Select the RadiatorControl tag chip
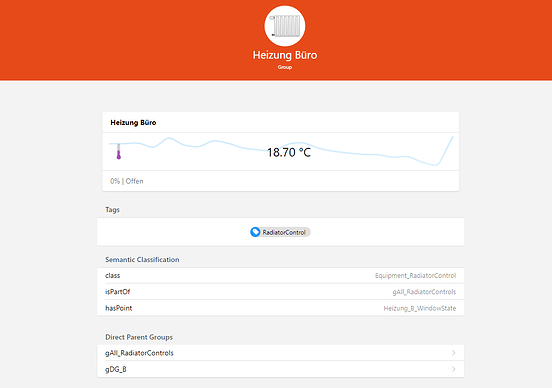The height and width of the screenshot is (388, 552). (280, 232)
